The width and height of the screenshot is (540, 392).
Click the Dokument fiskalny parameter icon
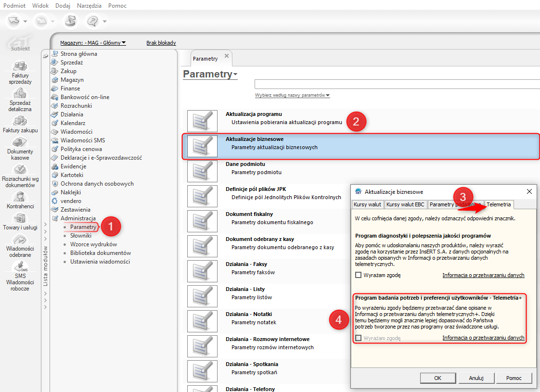pyautogui.click(x=202, y=221)
